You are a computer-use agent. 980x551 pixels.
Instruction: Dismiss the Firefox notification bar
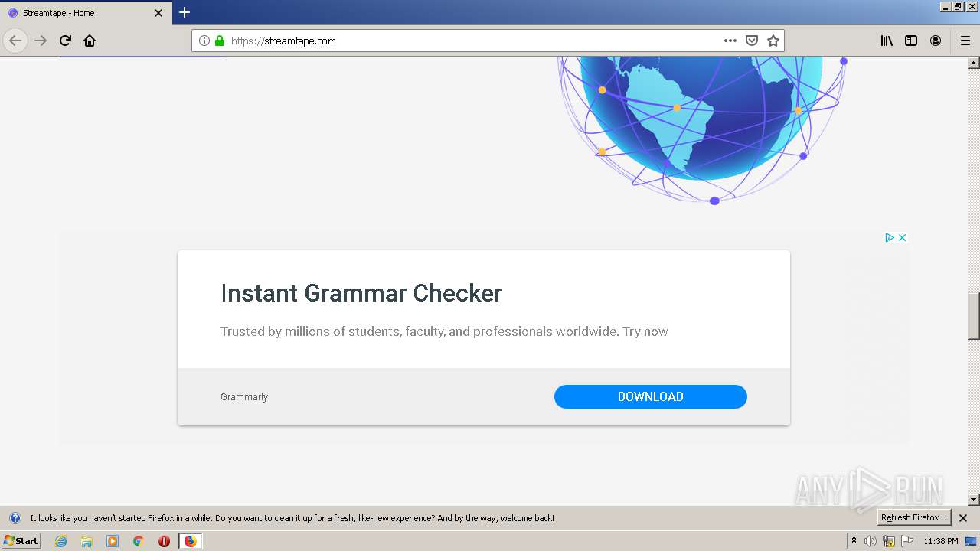click(963, 518)
